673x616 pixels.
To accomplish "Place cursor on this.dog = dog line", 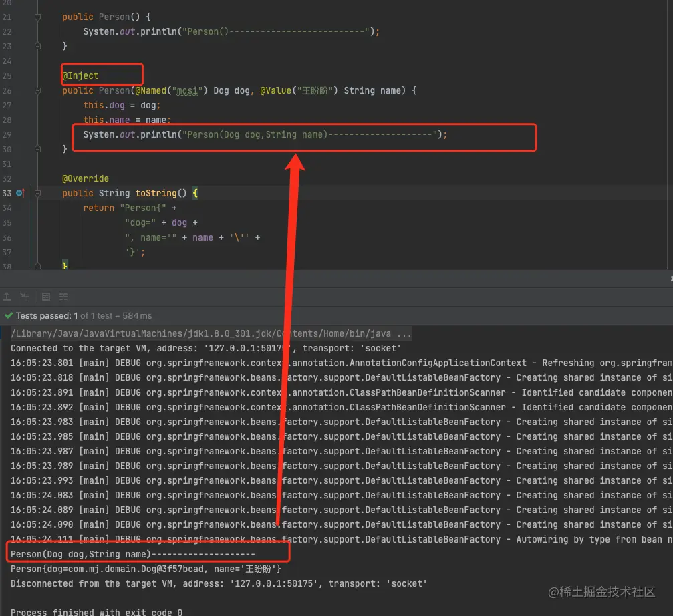I will click(x=122, y=105).
